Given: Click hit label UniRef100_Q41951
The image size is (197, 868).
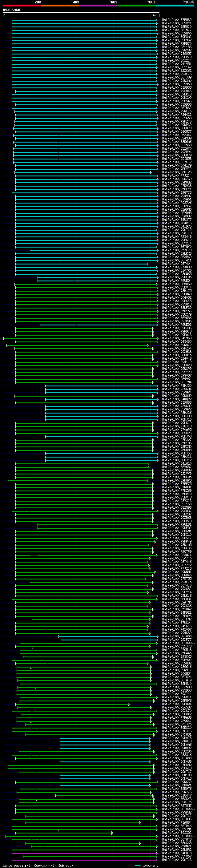Looking at the screenshot, I should point(177,64).
